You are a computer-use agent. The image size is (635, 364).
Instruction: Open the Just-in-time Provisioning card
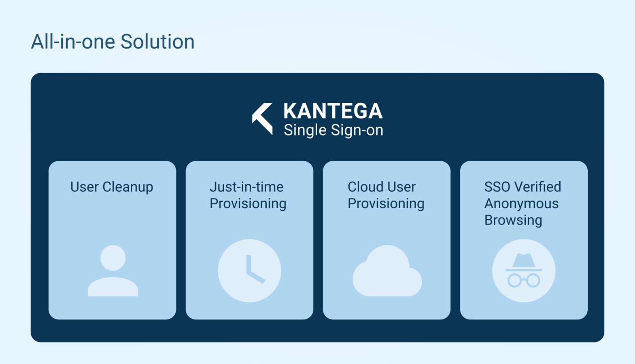coord(249,240)
